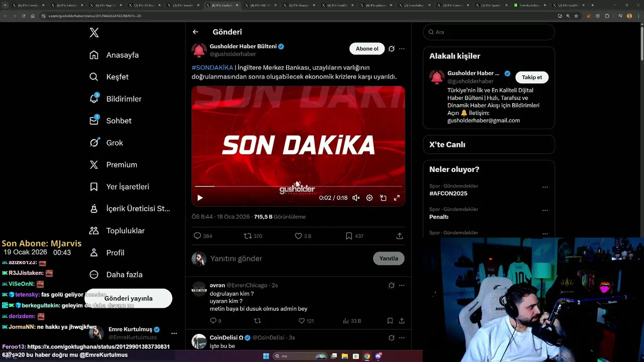Click the Topluluklar people icon

coord(94,231)
